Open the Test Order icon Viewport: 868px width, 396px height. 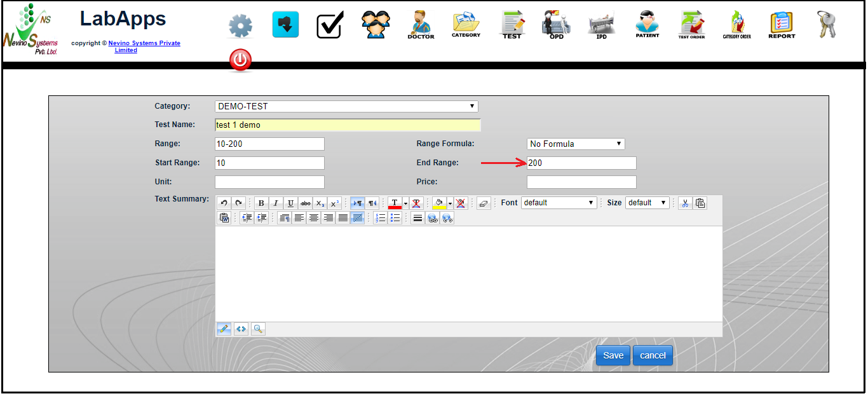coord(691,25)
